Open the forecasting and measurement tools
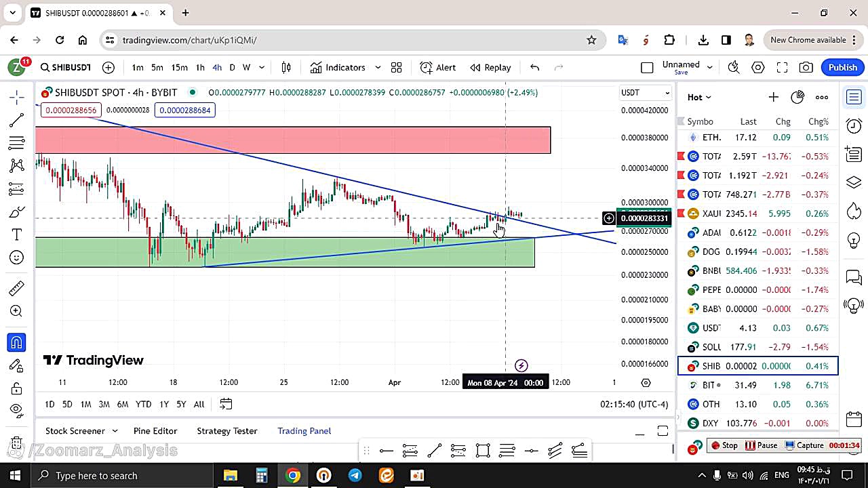Image resolution: width=868 pixels, height=488 pixels. (17, 188)
